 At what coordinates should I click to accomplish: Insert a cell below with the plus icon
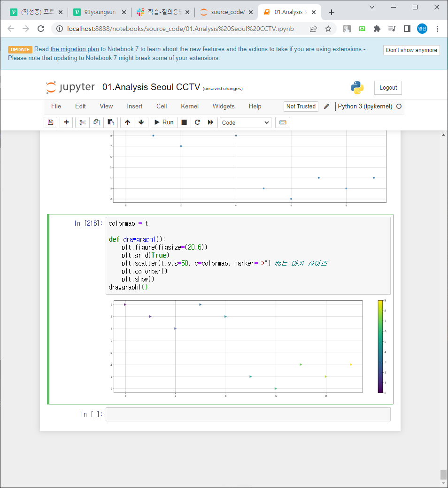tap(66, 122)
